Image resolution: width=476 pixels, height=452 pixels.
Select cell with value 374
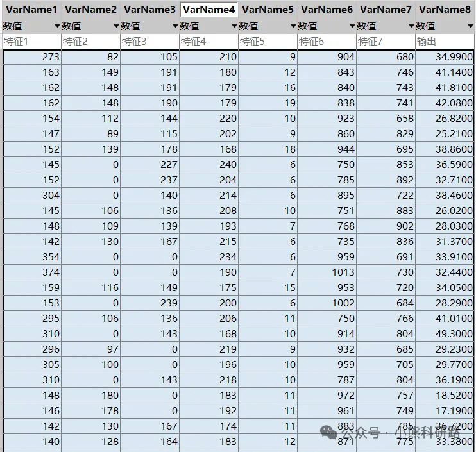point(32,272)
